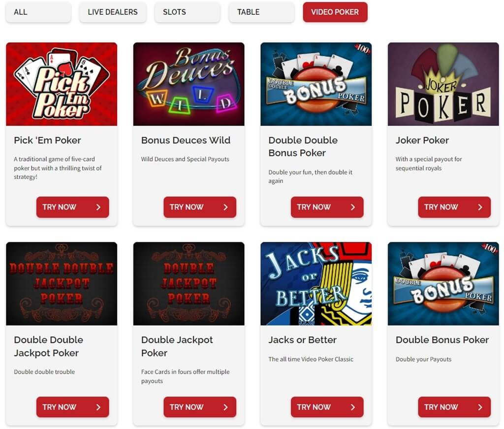The width and height of the screenshot is (504, 429).
Task: Click arrow icon on Double Bonus Poker button
Action: point(480,407)
